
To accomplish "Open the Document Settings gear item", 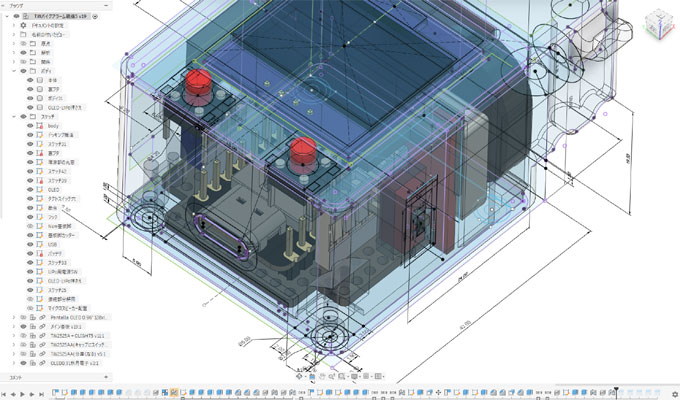I will (x=23, y=25).
